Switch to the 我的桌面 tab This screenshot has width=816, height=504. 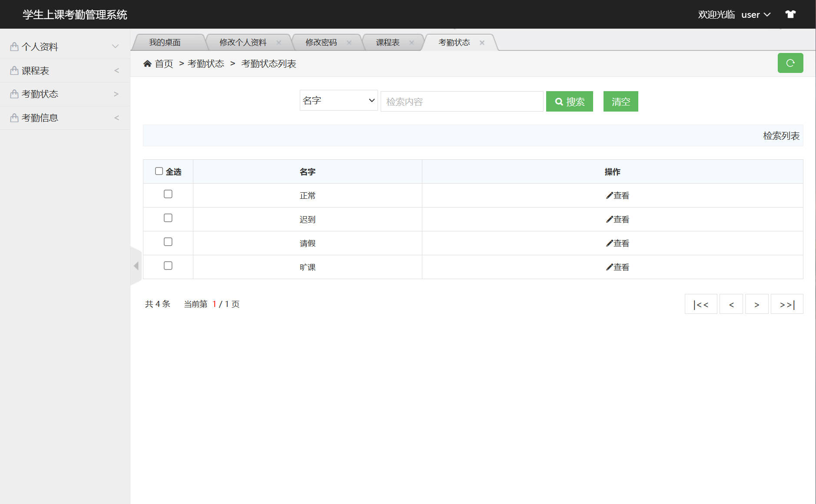tap(166, 42)
